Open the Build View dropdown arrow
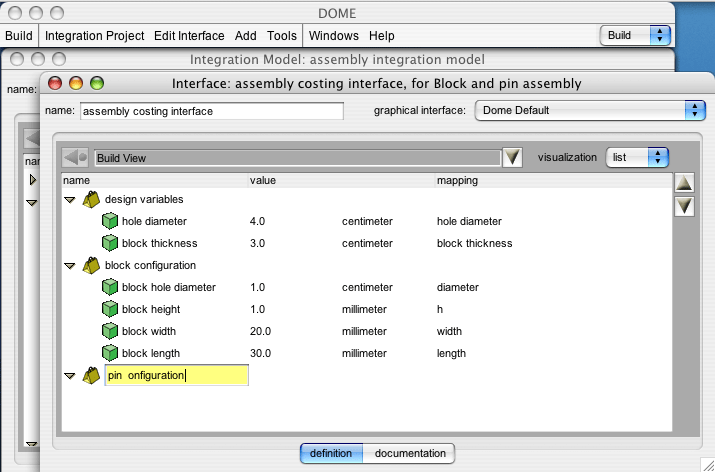 513,158
